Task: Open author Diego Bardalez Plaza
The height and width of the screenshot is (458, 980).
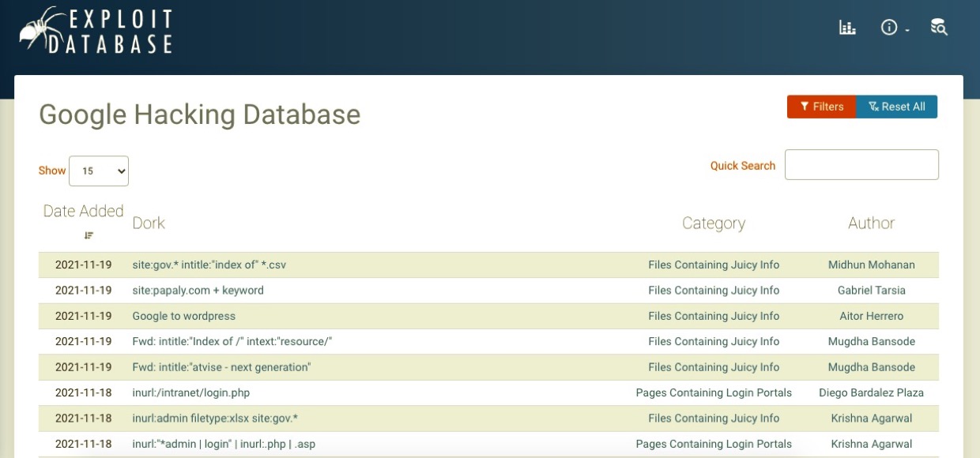Action: click(x=871, y=392)
